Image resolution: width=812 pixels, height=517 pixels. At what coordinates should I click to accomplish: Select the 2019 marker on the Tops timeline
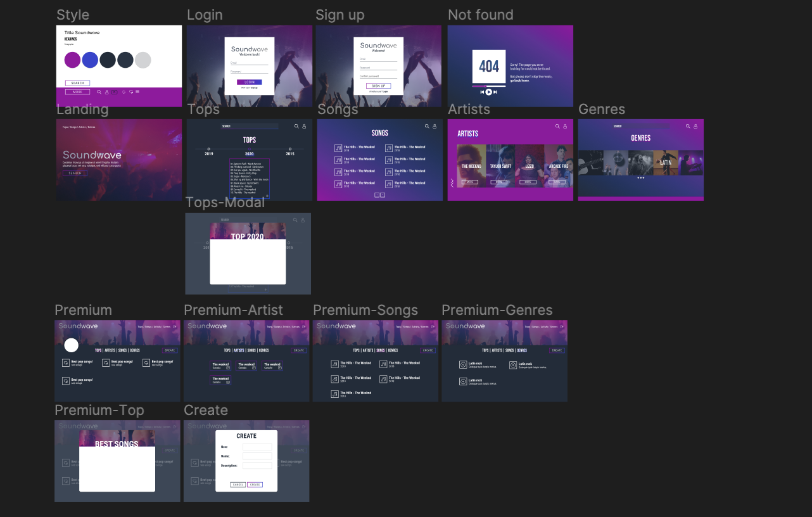tap(209, 150)
